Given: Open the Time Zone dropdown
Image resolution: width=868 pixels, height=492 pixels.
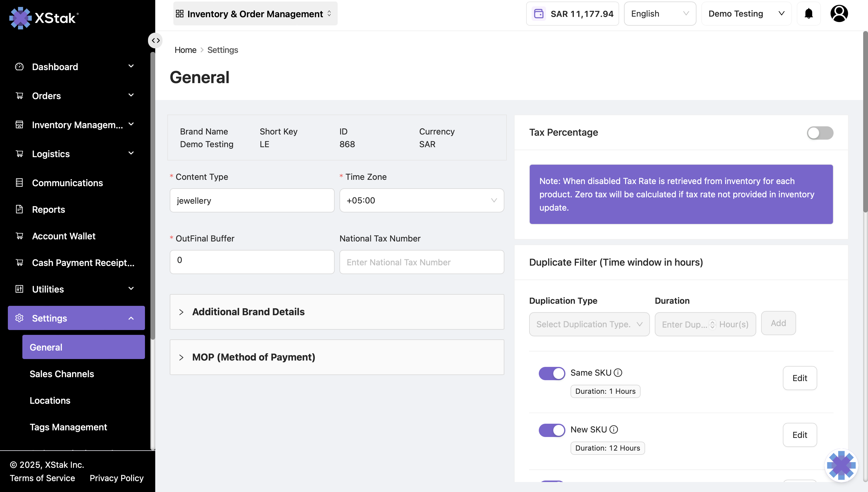Looking at the screenshot, I should point(421,200).
